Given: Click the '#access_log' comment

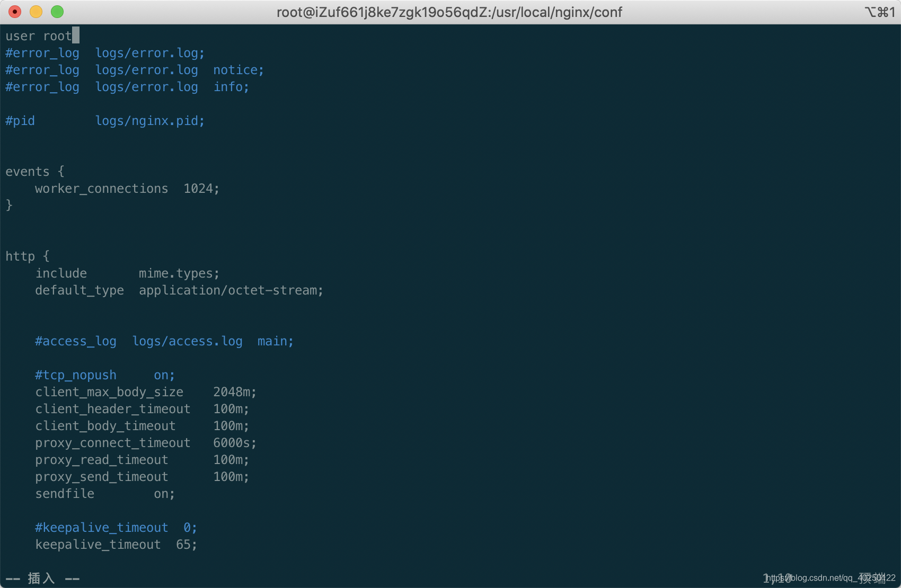Looking at the screenshot, I should click(x=76, y=342).
